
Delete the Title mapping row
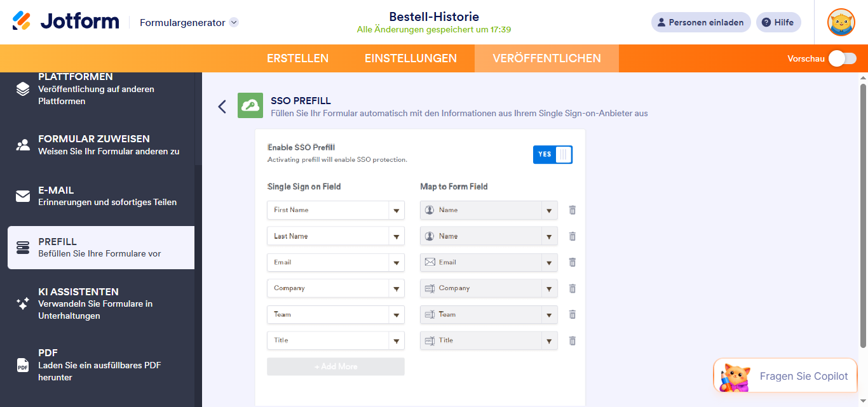(x=572, y=340)
